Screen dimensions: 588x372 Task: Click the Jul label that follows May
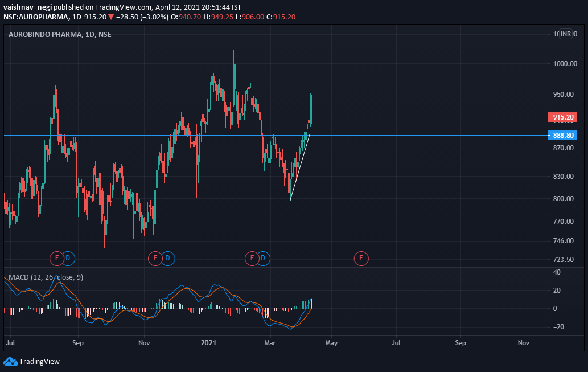click(x=396, y=343)
